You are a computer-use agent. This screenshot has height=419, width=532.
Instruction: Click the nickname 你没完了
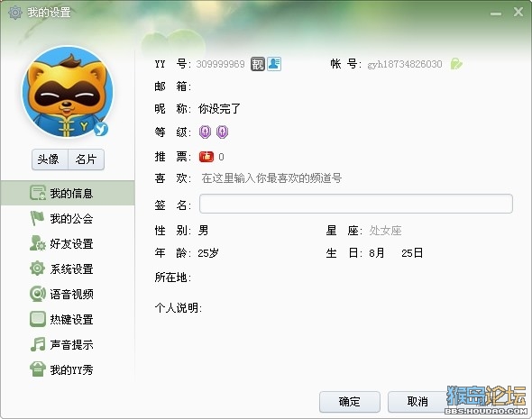219,109
